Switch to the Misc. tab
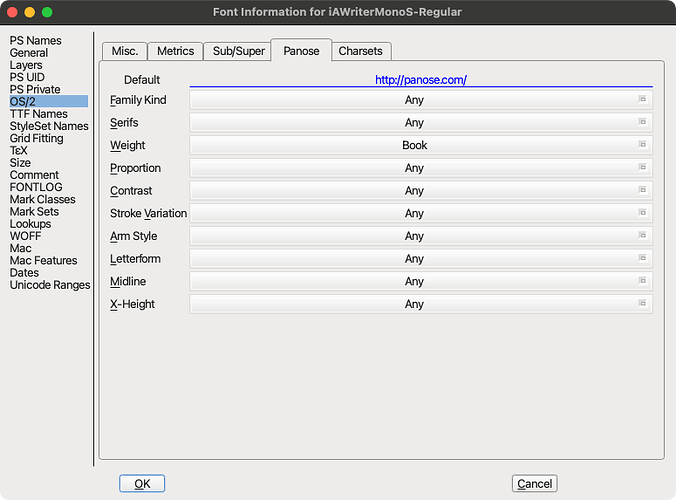The height and width of the screenshot is (500, 676). coord(125,51)
